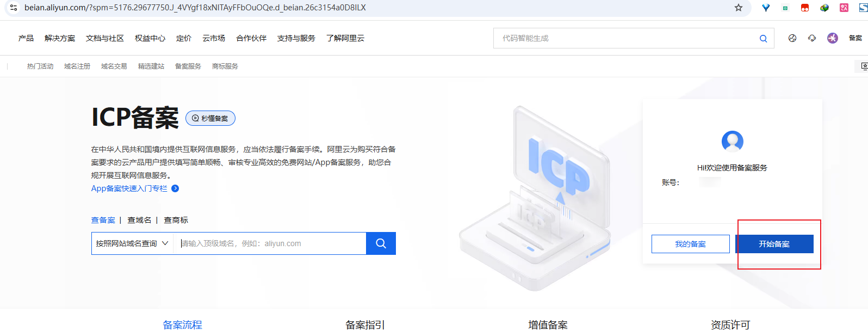Viewport: 868px width, 336px height.
Task: Open the 权益中心 menu
Action: (x=150, y=38)
